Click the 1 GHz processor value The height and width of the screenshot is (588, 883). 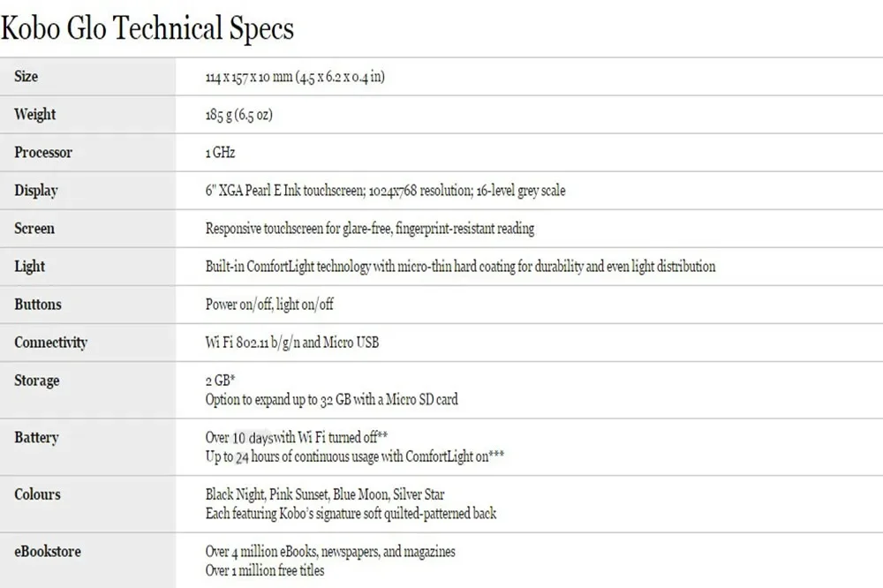pos(220,153)
